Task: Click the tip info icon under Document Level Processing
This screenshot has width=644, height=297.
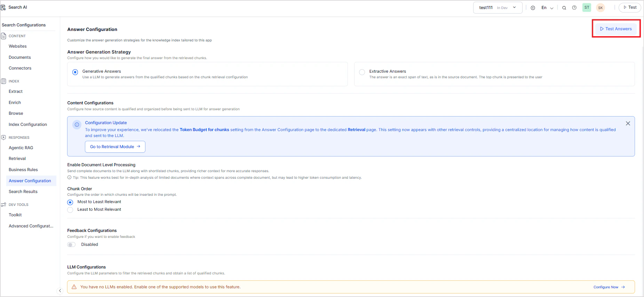Action: coord(69,177)
